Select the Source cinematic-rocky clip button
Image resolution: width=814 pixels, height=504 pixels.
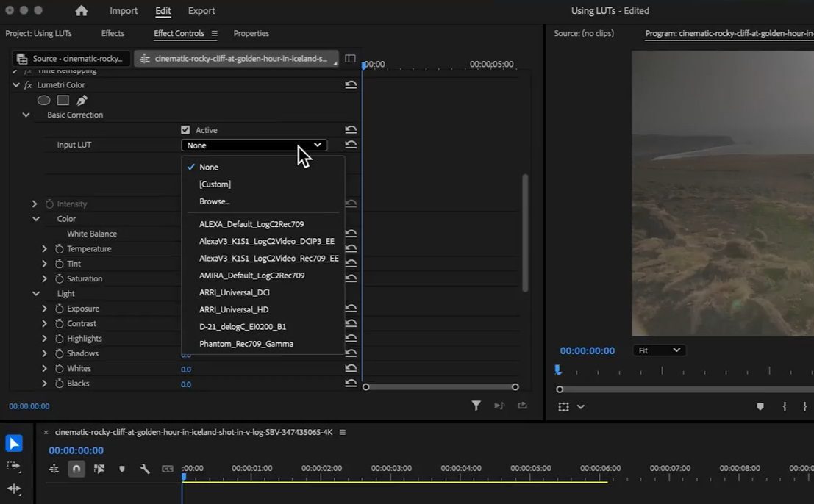point(71,59)
